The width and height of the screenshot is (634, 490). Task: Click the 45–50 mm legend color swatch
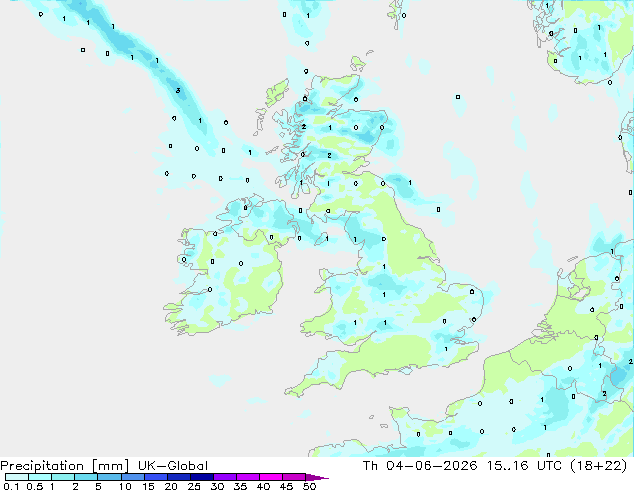(x=294, y=477)
